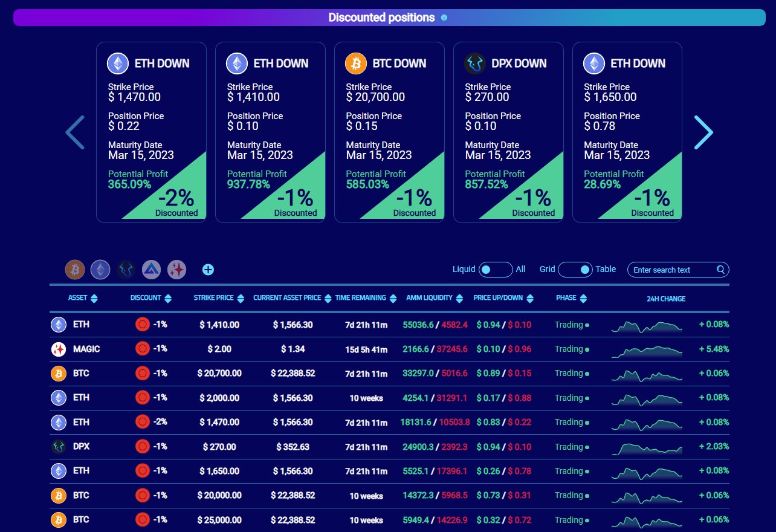Screen dimensions: 776x532
Task: Click red discount icon in the DPX row
Action: pos(143,447)
